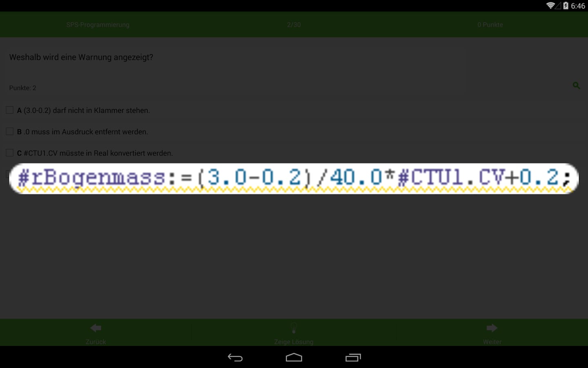Tap the question text Weshalb wird eine Warnung

pos(81,57)
